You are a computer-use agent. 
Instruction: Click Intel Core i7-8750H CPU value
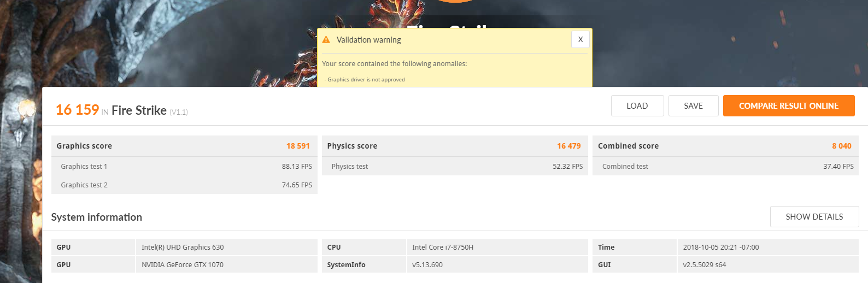pos(443,247)
